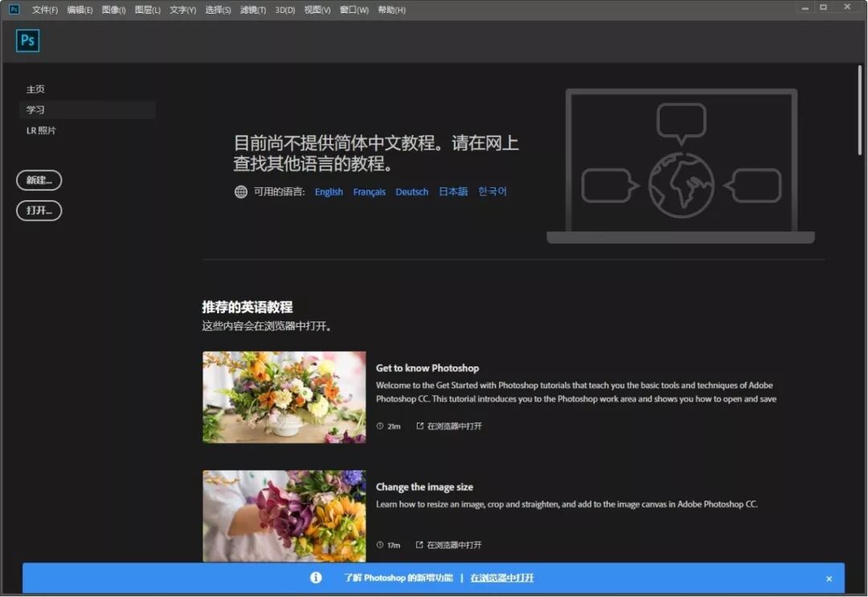Click the external-link icon for Change the image size
868x597 pixels.
(419, 545)
